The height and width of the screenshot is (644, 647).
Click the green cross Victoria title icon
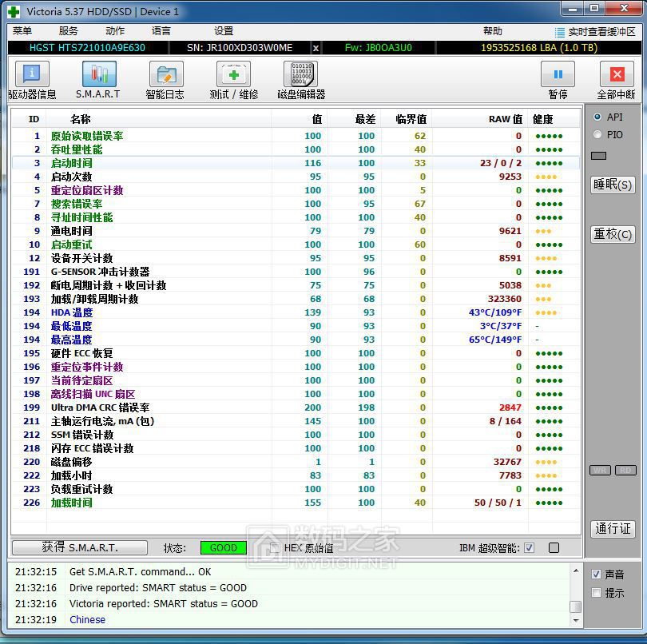point(14,11)
